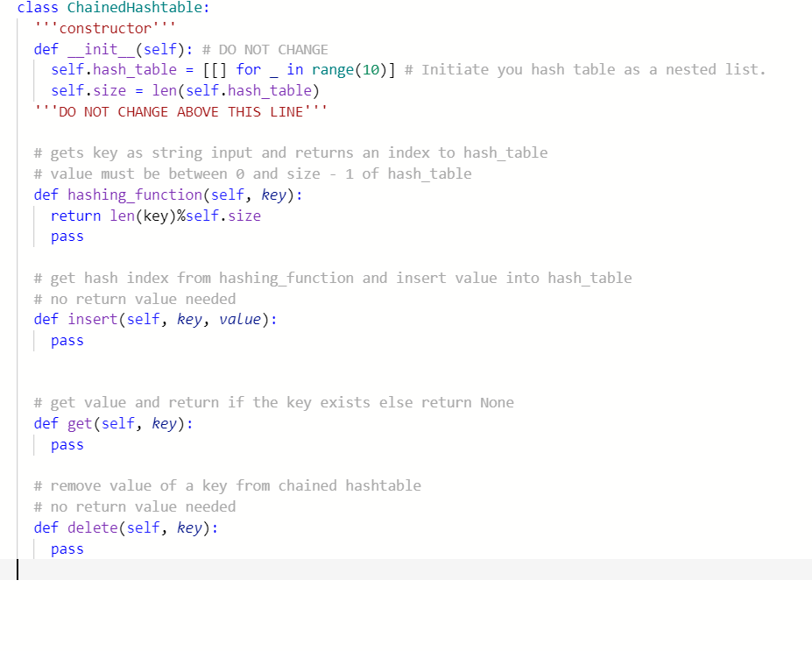Click the key parameter in get method
The height and width of the screenshot is (651, 812).
coord(164,423)
